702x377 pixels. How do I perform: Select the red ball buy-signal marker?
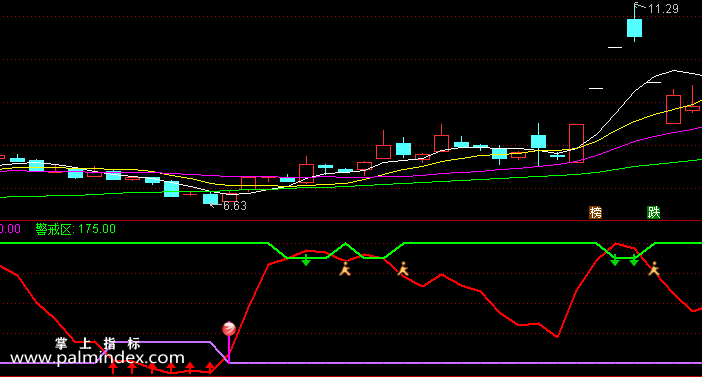(229, 329)
